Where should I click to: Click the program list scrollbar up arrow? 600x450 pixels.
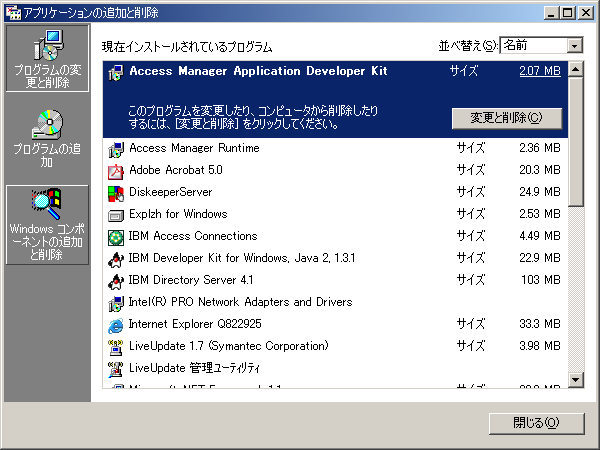point(575,68)
